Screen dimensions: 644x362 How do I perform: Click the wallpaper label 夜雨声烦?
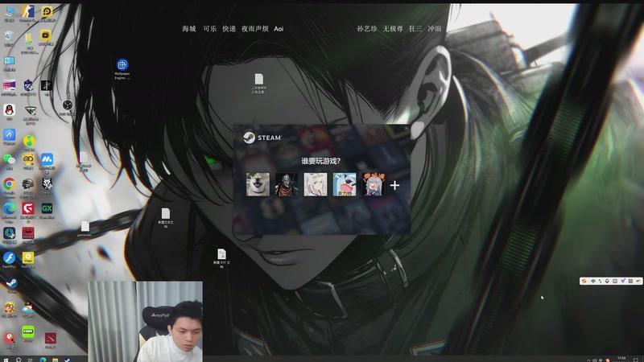(254, 29)
